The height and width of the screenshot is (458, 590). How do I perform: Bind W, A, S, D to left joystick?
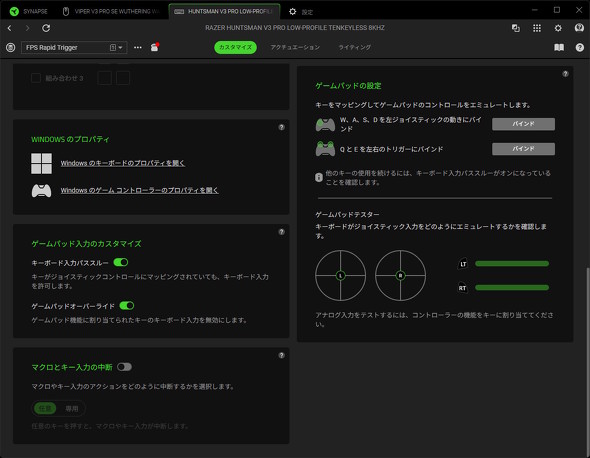pos(523,124)
